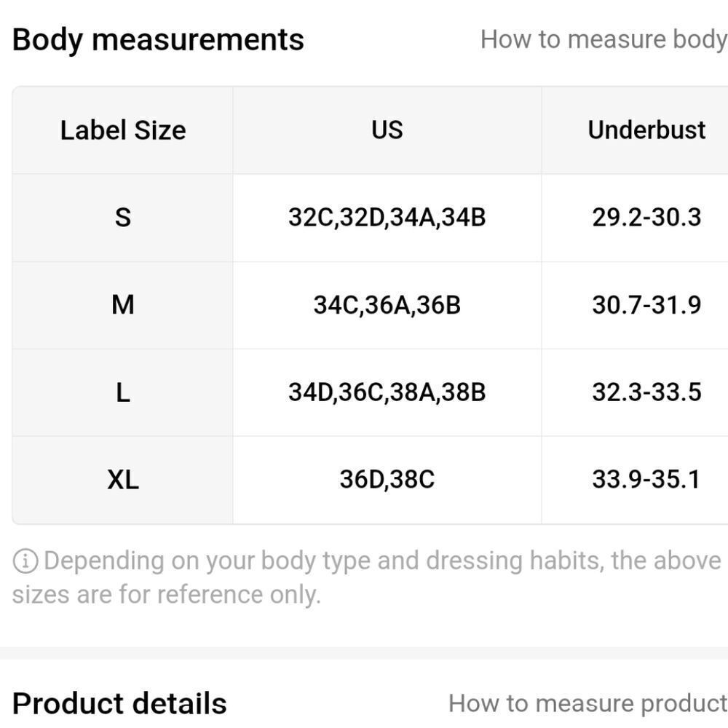Click the 32.3-33.5 underbust value
Image resolution: width=728 pixels, height=728 pixels.
pos(646,392)
